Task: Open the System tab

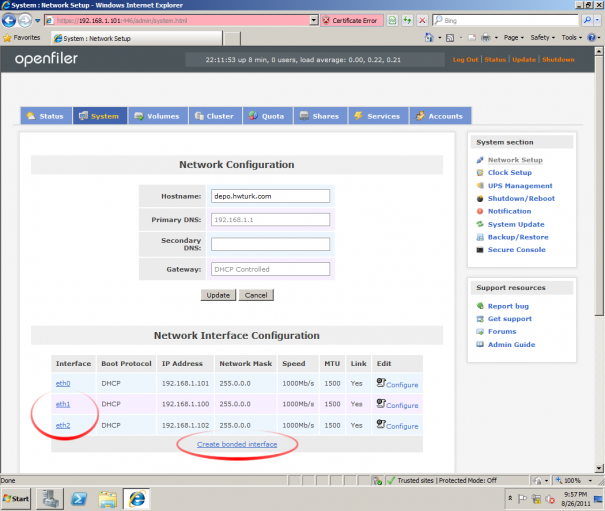Action: pos(100,116)
